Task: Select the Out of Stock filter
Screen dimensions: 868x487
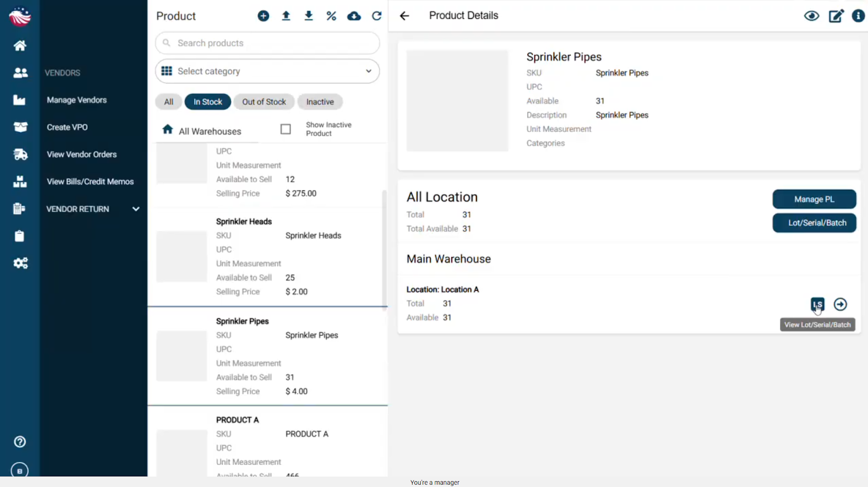Action: [x=264, y=102]
